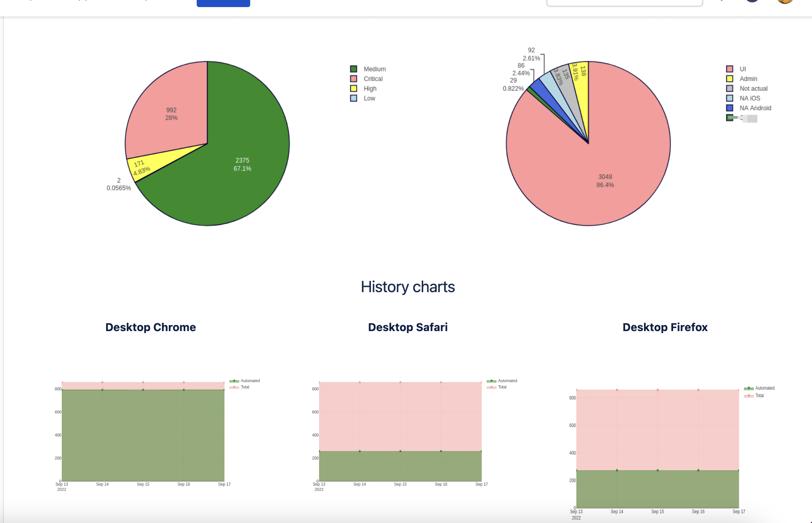Click the blue button in the top navigation bar
This screenshot has height=523, width=812.
point(223,2)
